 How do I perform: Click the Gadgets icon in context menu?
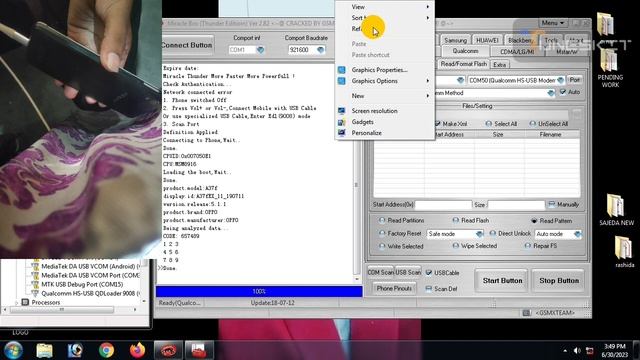[342, 122]
